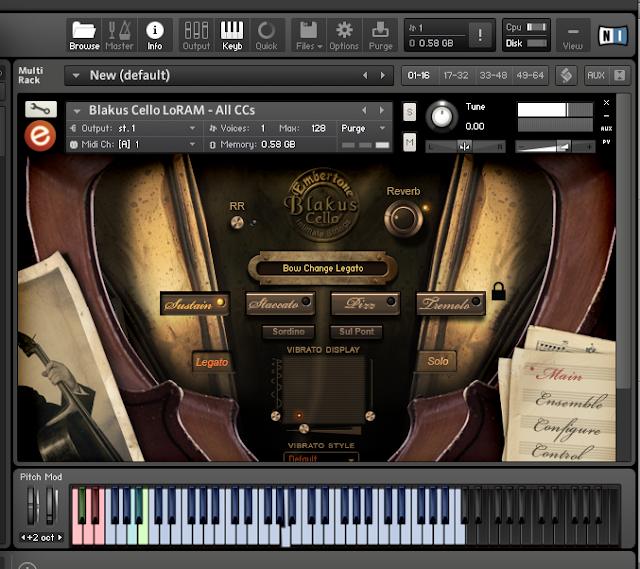Switch to rack page 33-48
Viewport: 640px width, 569px height.
493,76
